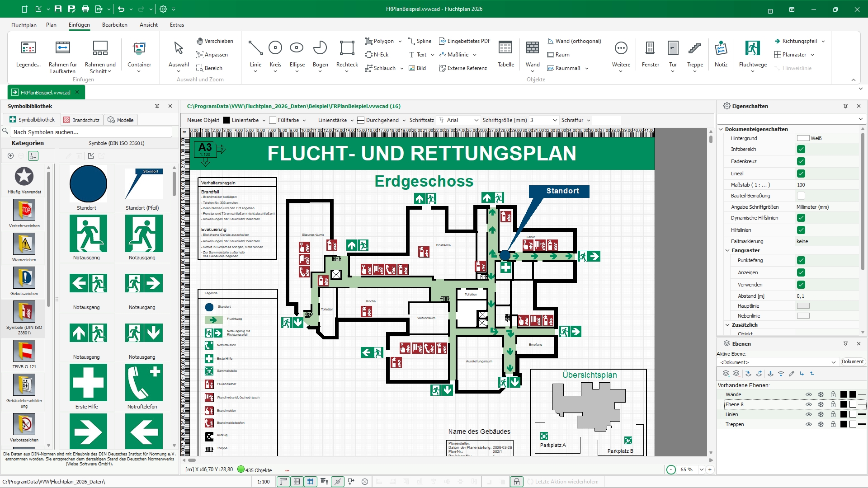
Task: Select the Notruftelefon symbol in the library
Action: pos(143,383)
